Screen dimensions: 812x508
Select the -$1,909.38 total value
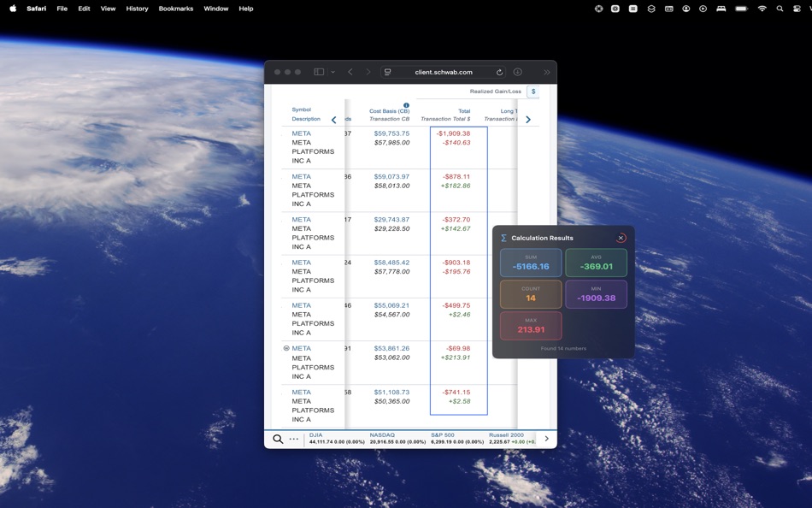(x=453, y=133)
